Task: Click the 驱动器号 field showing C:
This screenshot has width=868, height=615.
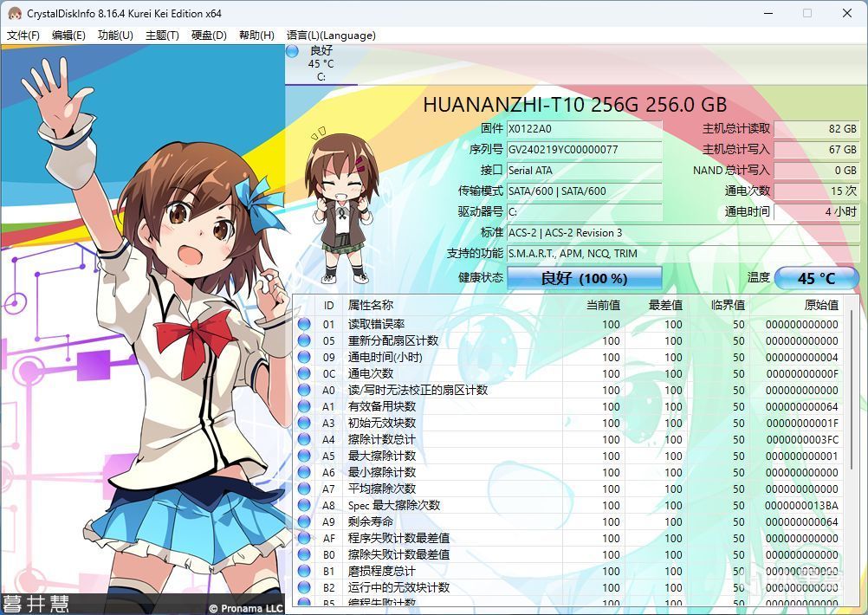Action: (585, 211)
